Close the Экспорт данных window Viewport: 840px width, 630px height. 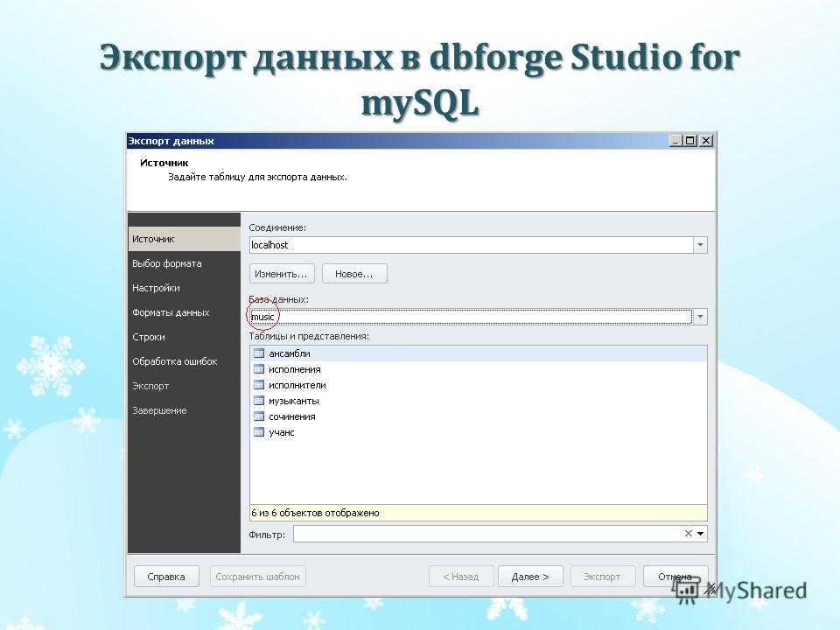[707, 140]
